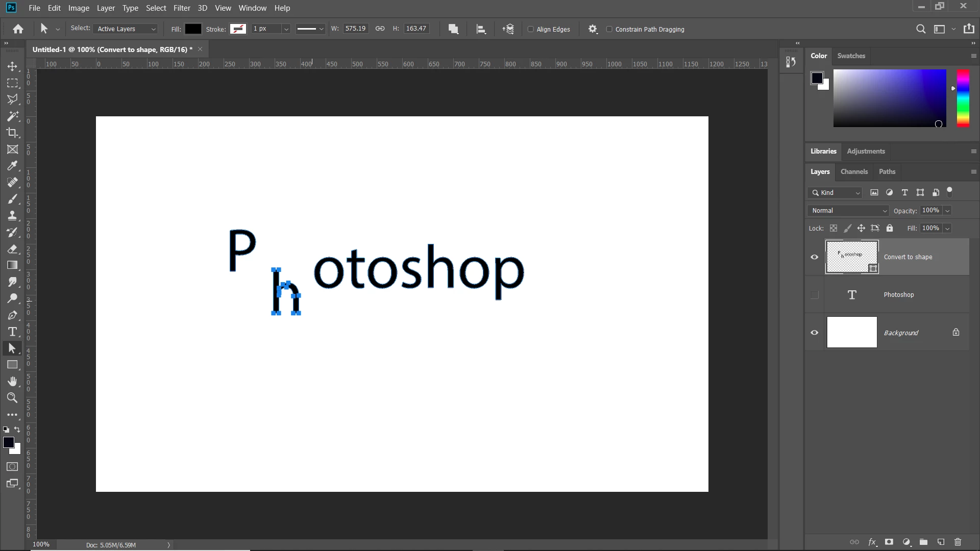Select the Hand tool
980x551 pixels.
coord(12,382)
